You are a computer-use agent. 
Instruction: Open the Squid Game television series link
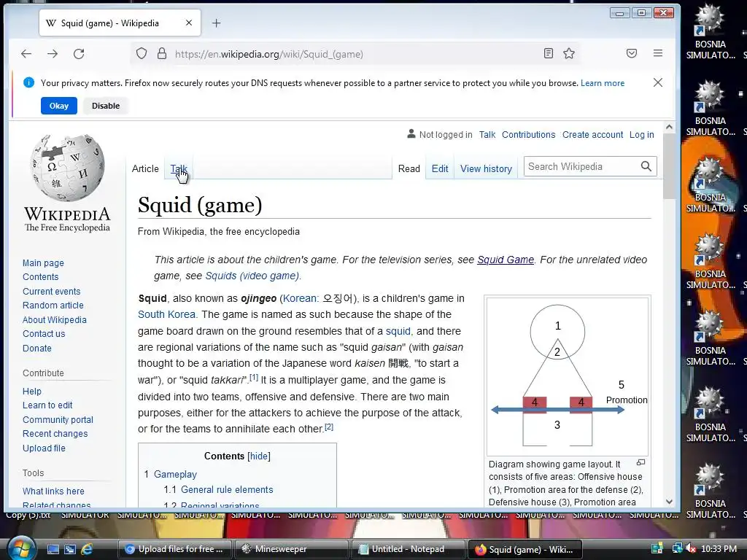(505, 260)
